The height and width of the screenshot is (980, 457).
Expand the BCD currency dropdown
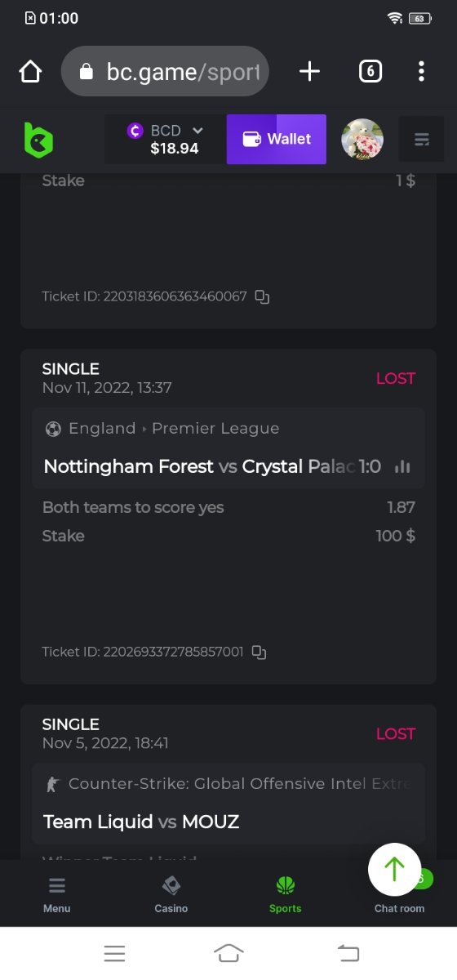[166, 139]
